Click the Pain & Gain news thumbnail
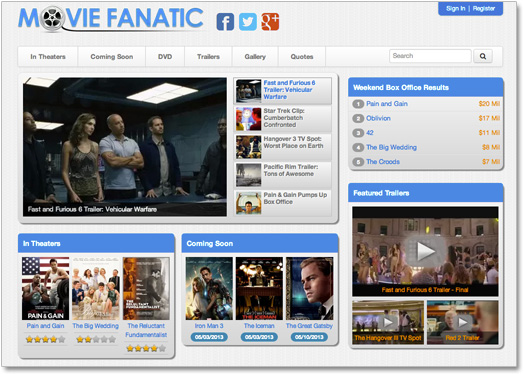The height and width of the screenshot is (374, 524). [x=248, y=203]
